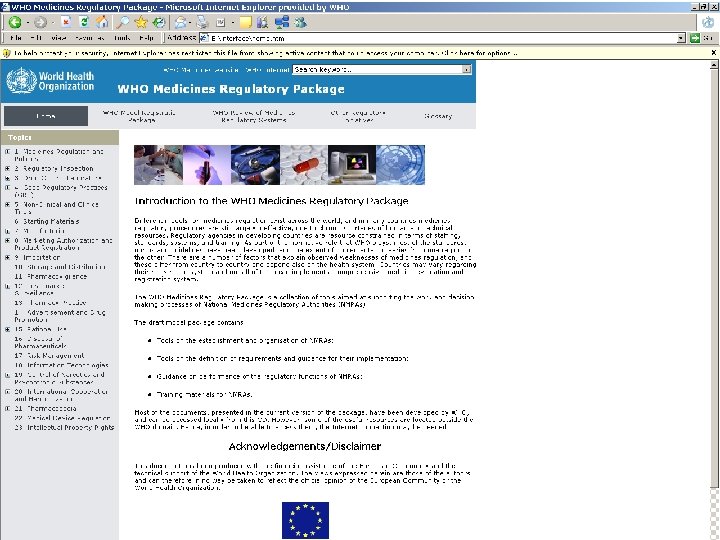Click the information bar security message

(265, 53)
